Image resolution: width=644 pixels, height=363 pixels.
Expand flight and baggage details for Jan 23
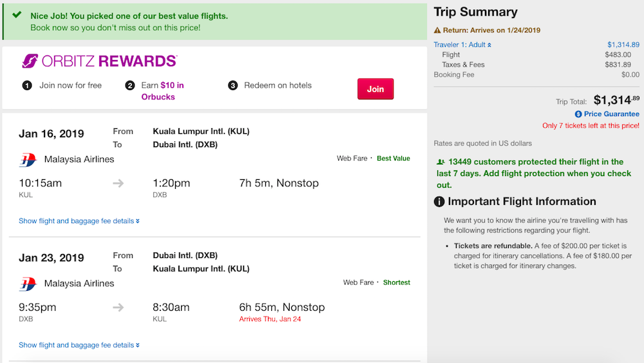(x=79, y=345)
